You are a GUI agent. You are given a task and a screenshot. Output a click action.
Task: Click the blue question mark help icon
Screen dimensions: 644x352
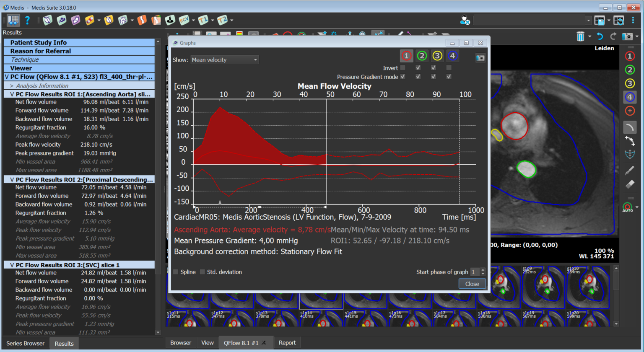click(28, 20)
